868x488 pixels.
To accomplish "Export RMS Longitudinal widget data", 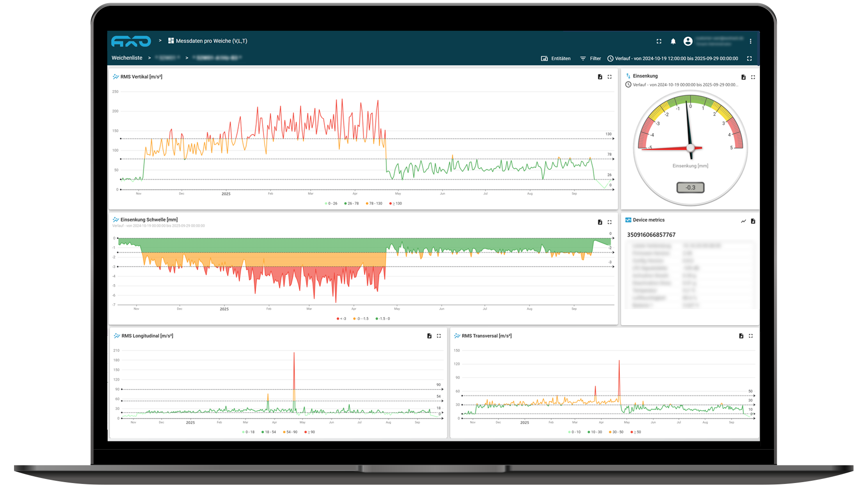I will (429, 336).
